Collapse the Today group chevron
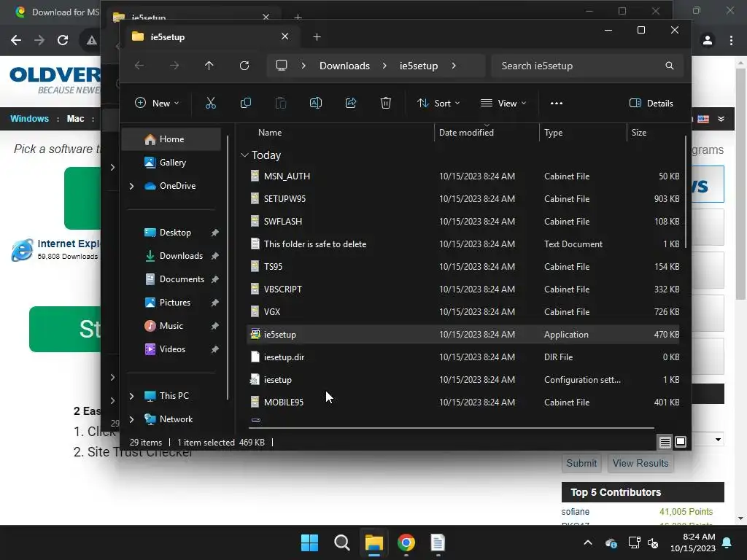 244,155
